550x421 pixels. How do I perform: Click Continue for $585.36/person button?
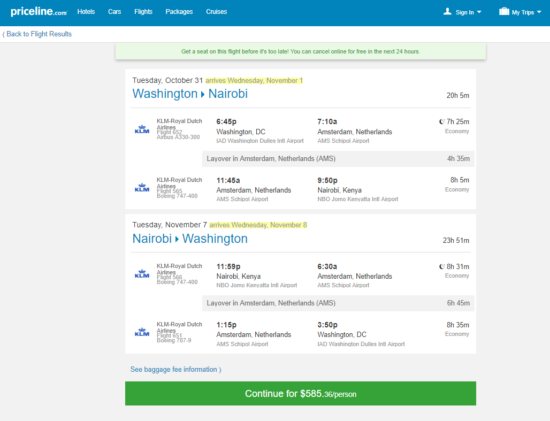(x=301, y=394)
